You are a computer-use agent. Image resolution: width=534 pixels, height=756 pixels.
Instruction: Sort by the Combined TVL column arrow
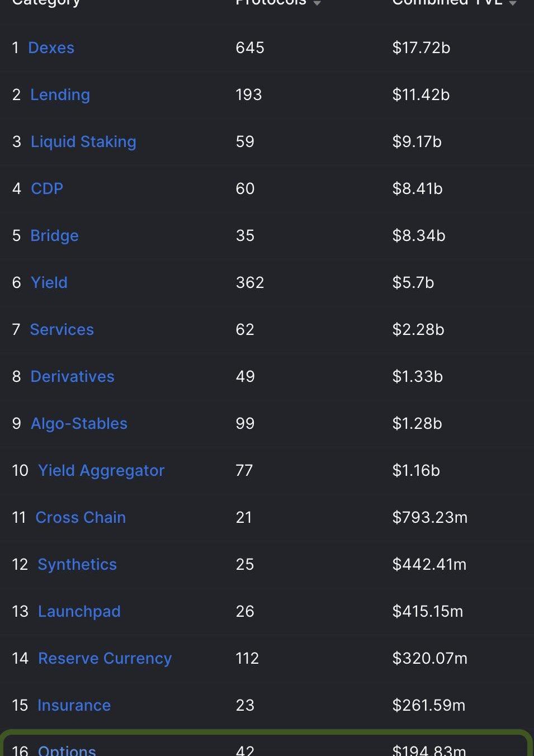coord(512,3)
